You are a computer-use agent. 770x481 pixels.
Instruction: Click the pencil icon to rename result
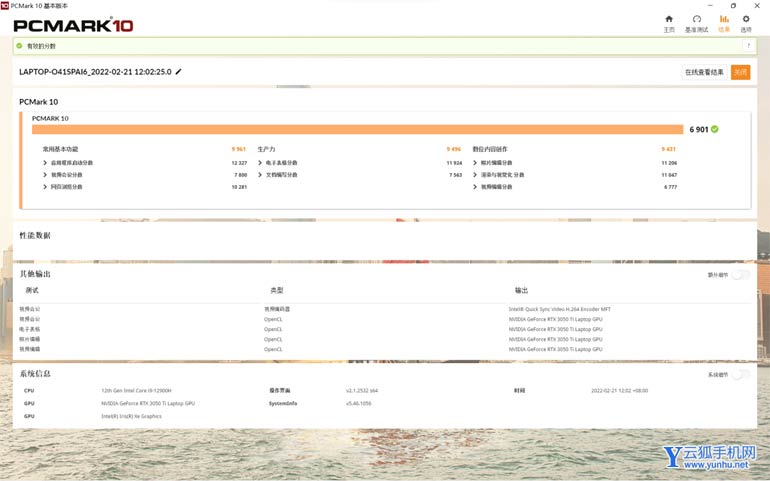[178, 72]
